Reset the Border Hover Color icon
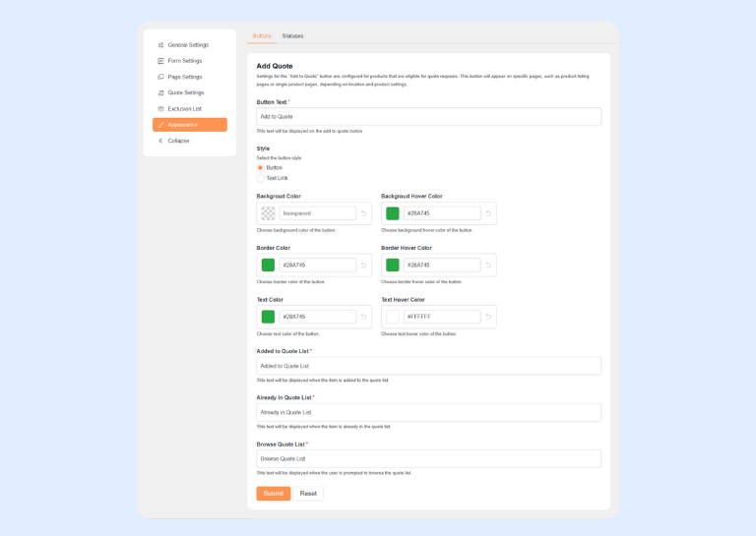 point(488,266)
